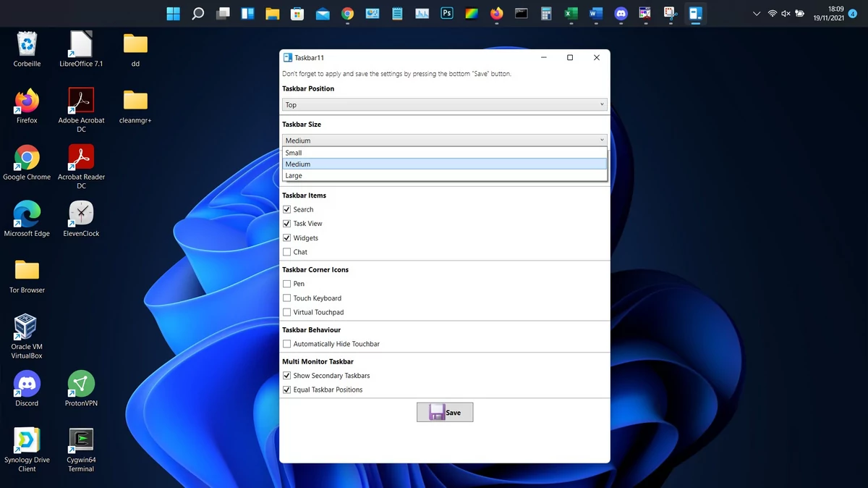Uncheck the Task View checkbox
The image size is (868, 488).
click(287, 224)
